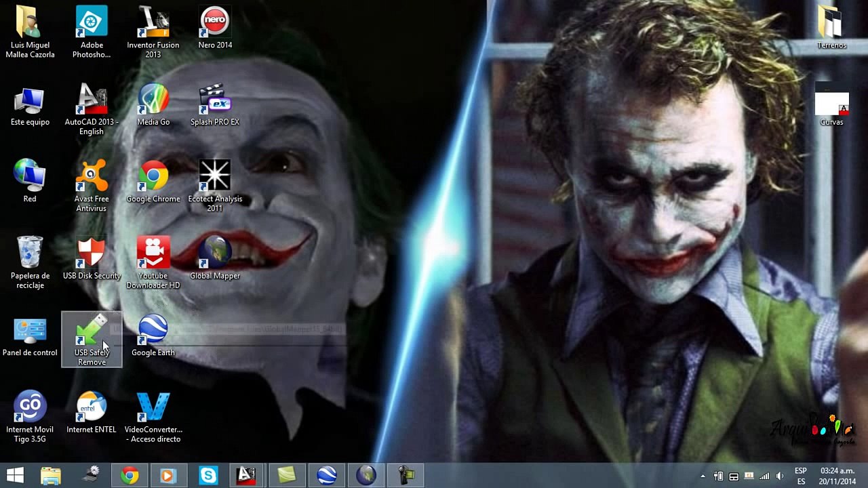The image size is (868, 488).
Task: Show hidden system tray icons arrow
Action: pyautogui.click(x=703, y=476)
